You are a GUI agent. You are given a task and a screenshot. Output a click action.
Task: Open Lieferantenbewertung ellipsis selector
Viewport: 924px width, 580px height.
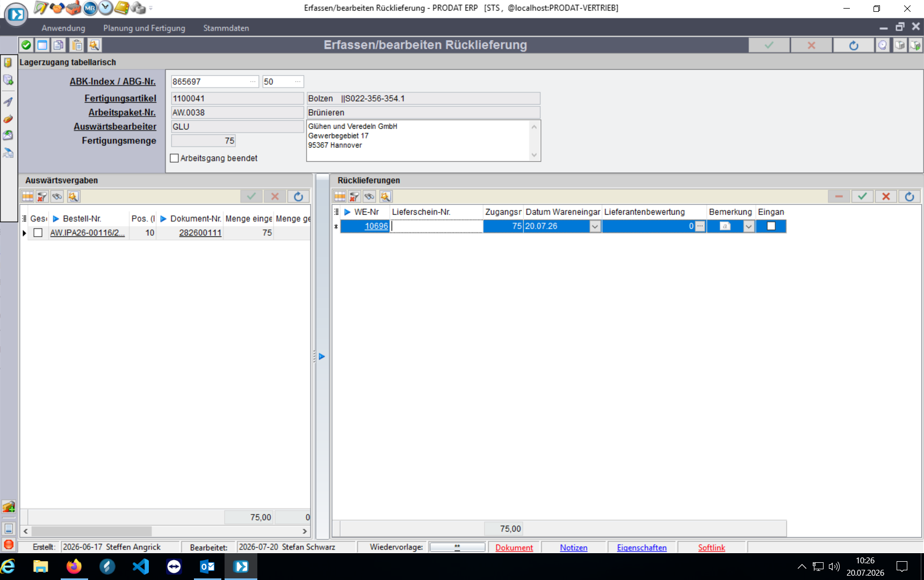coord(700,226)
